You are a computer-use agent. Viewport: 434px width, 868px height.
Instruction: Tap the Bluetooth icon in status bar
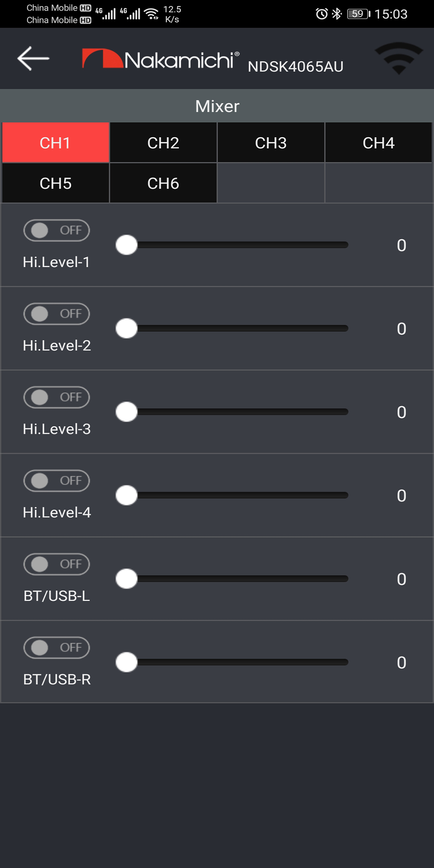point(337,14)
